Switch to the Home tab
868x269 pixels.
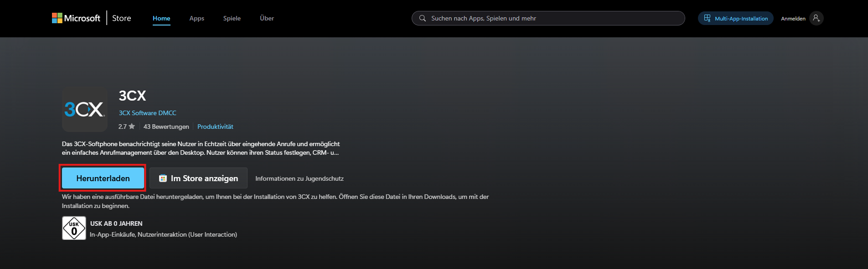coord(161,18)
